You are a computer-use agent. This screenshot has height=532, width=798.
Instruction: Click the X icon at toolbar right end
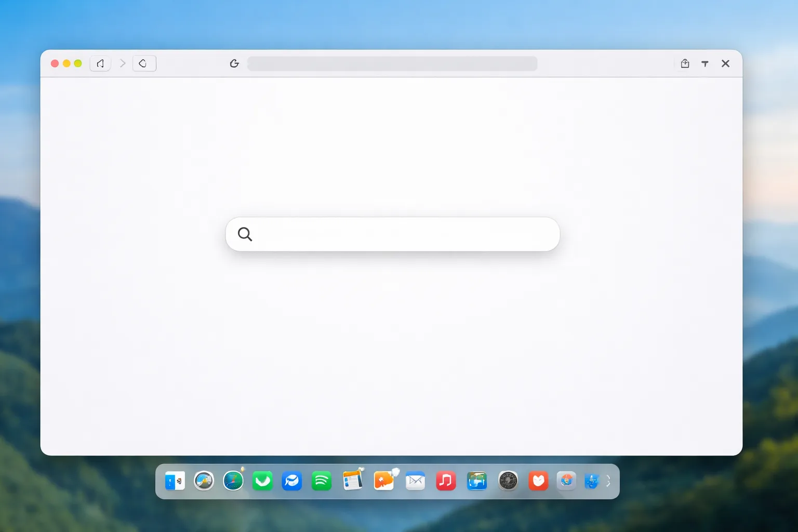pos(725,63)
